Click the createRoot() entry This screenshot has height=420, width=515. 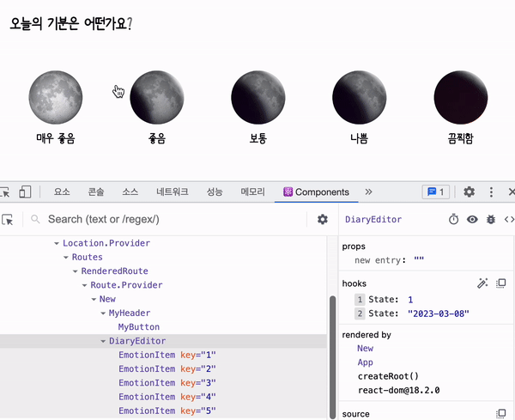(x=388, y=376)
